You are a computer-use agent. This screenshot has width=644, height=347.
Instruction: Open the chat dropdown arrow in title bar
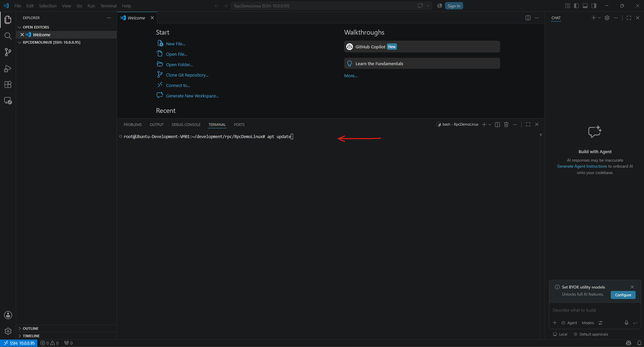coord(429,6)
